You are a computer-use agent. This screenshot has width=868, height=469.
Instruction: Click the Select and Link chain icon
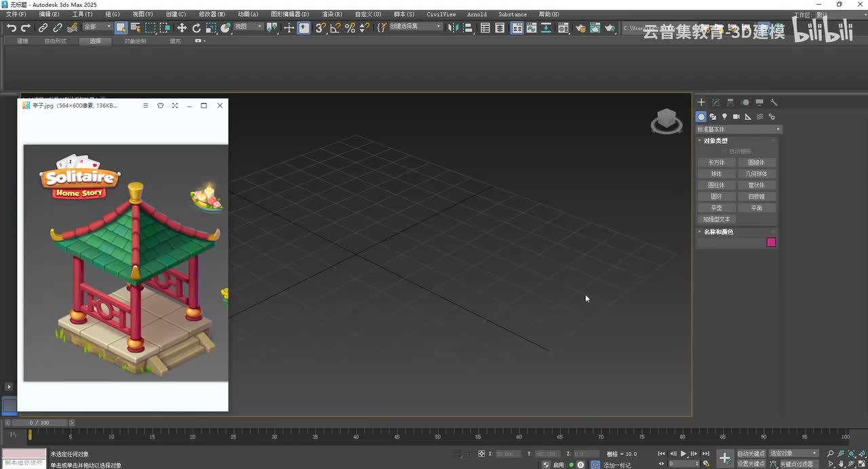[x=43, y=28]
